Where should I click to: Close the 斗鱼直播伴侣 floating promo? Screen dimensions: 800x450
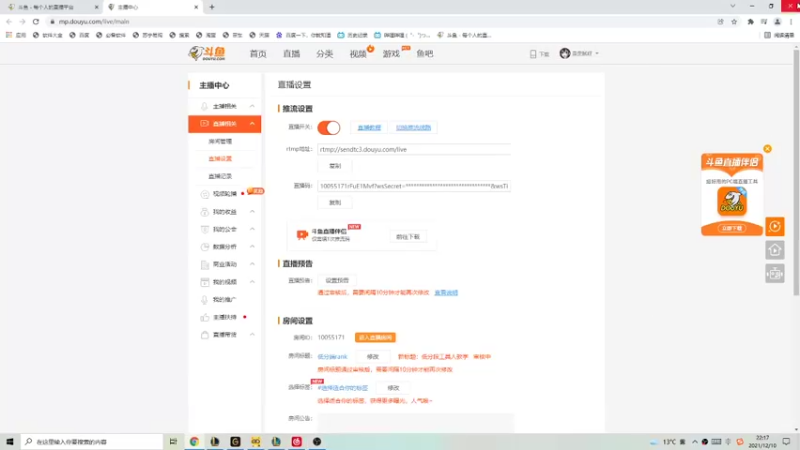pyautogui.click(x=767, y=148)
